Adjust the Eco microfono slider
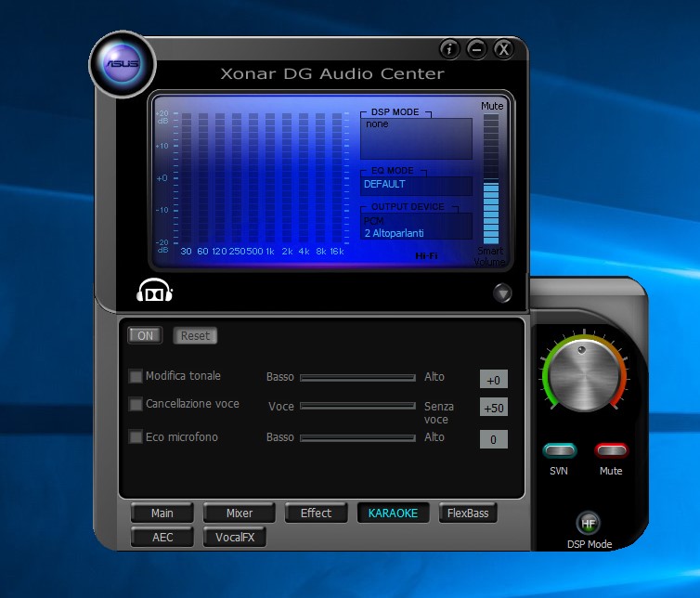The height and width of the screenshot is (598, 700). pos(357,438)
